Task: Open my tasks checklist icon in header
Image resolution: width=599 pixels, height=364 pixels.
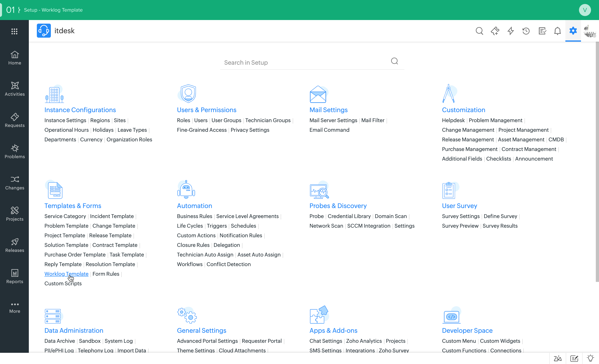Action: [x=542, y=31]
